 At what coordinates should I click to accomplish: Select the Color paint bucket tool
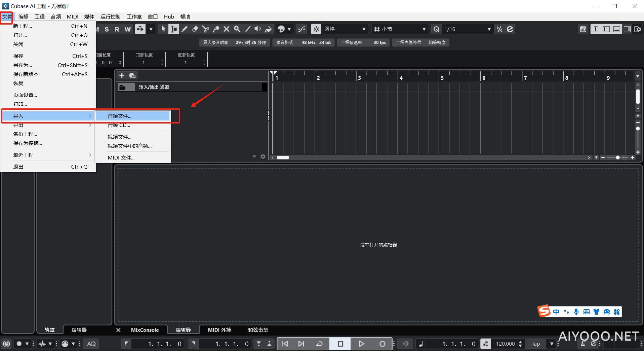[268, 29]
